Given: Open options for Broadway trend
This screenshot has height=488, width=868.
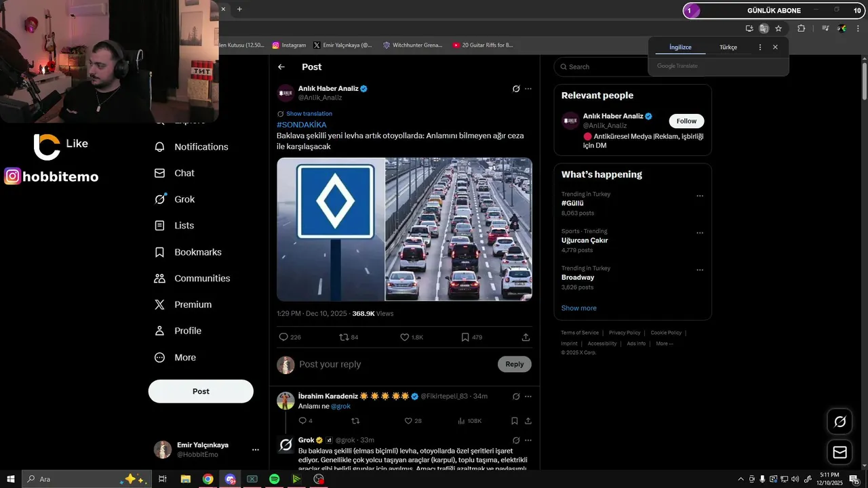Looking at the screenshot, I should tap(700, 270).
